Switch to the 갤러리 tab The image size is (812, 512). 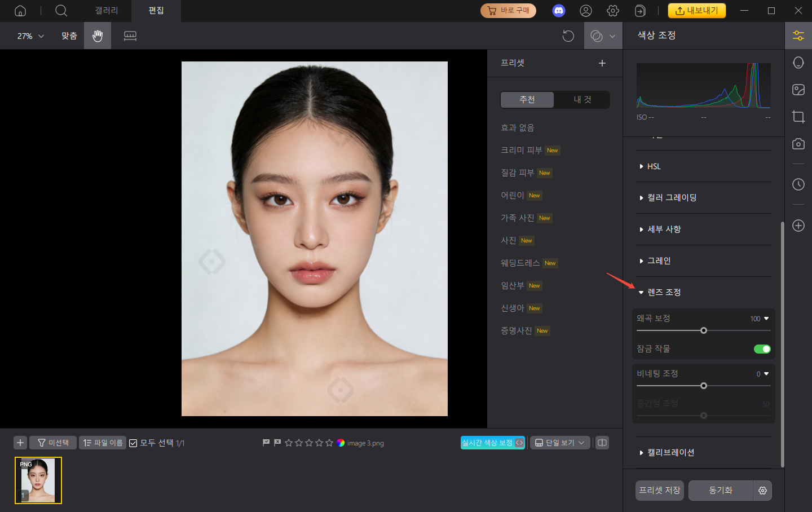pyautogui.click(x=106, y=10)
